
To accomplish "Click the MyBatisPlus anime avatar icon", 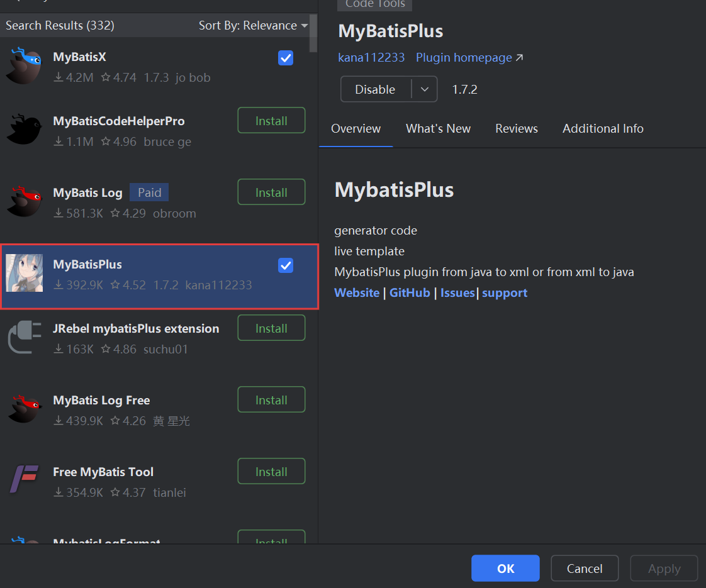I will tap(25, 273).
